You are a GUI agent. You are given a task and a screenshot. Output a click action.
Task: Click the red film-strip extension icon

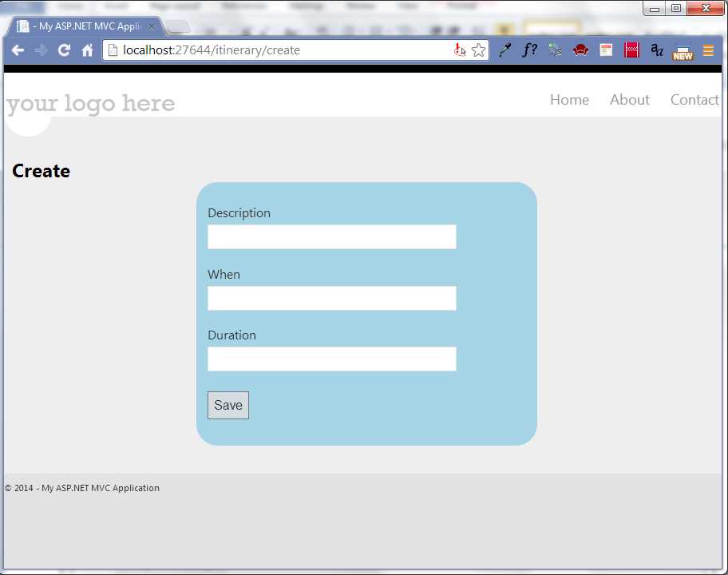(631, 50)
